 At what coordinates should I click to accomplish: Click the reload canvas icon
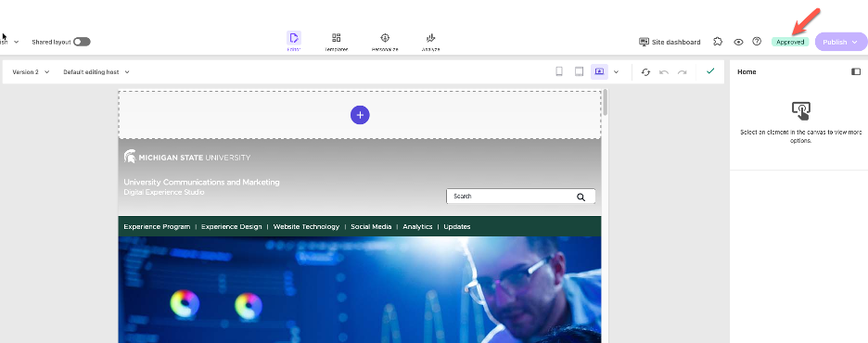point(645,72)
